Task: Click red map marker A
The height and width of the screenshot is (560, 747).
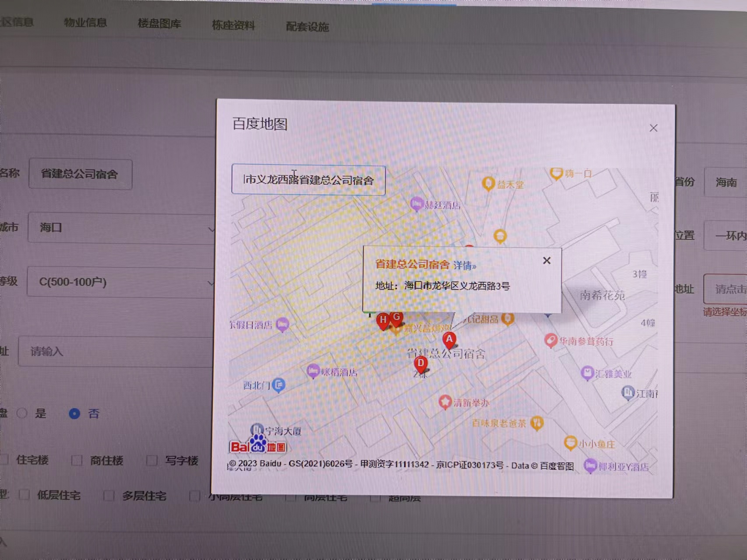Action: pos(449,339)
